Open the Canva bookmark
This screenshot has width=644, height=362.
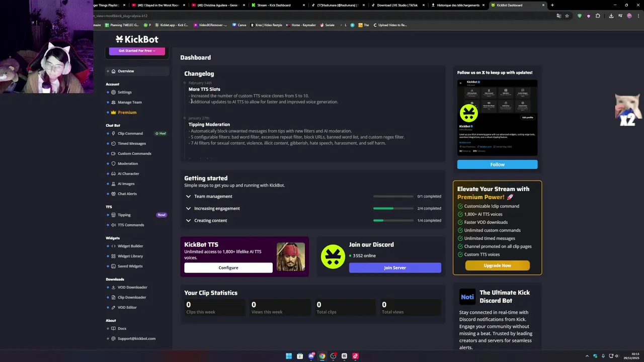pyautogui.click(x=239, y=25)
